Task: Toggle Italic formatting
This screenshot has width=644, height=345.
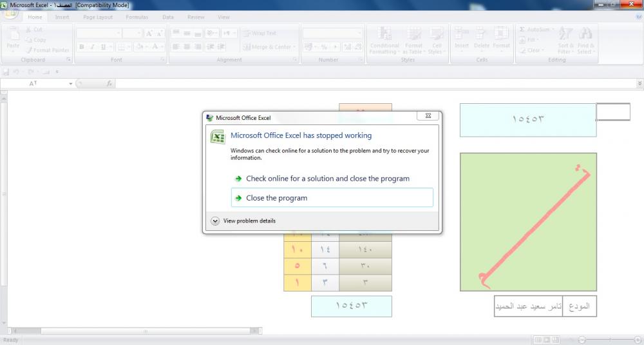Action: (x=92, y=47)
